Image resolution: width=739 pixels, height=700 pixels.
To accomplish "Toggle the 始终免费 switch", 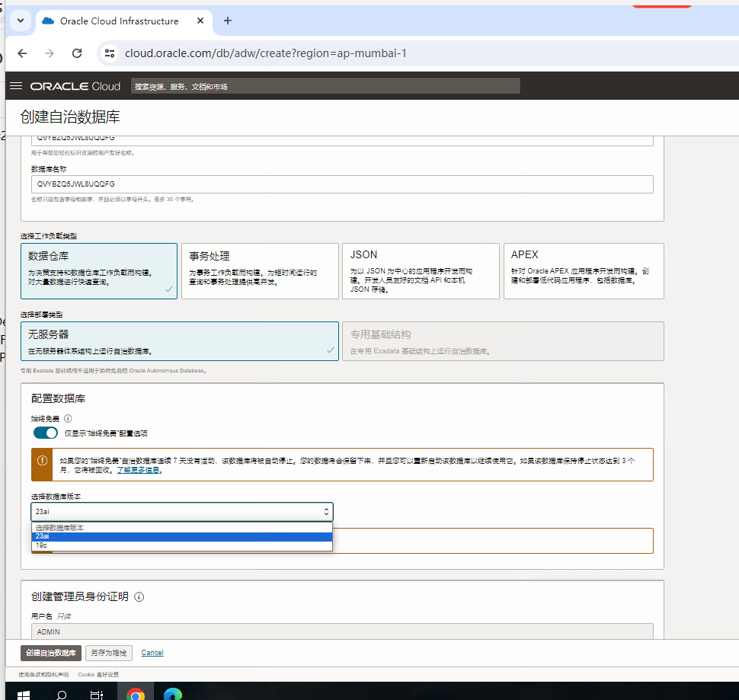I will pos(46,433).
